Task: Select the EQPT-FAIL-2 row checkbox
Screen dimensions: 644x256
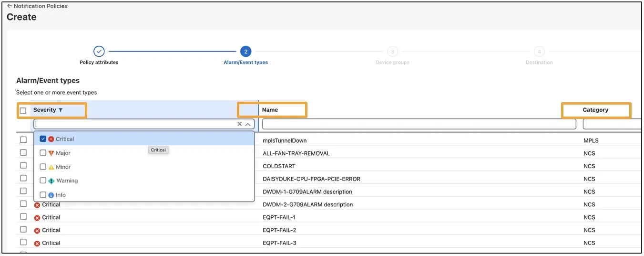Action: (23, 229)
